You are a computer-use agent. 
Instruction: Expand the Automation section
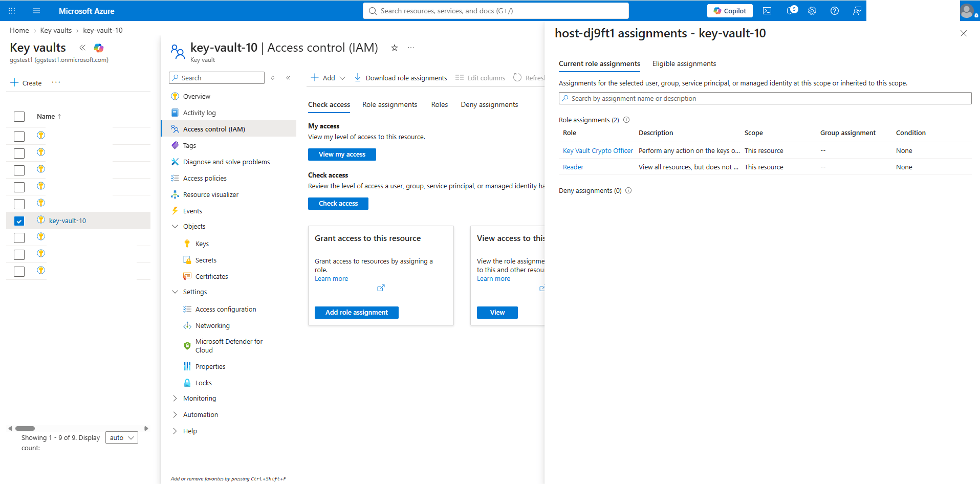pyautogui.click(x=175, y=414)
